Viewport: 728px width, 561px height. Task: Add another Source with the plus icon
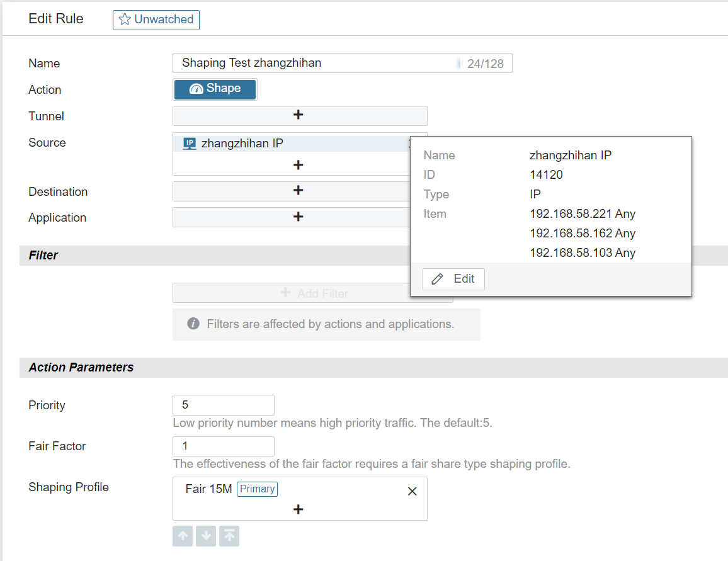(299, 165)
